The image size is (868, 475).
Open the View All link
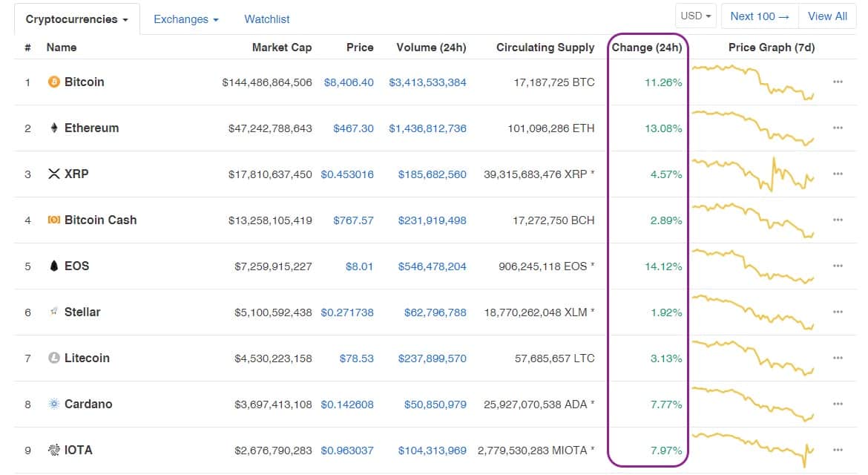coord(826,16)
